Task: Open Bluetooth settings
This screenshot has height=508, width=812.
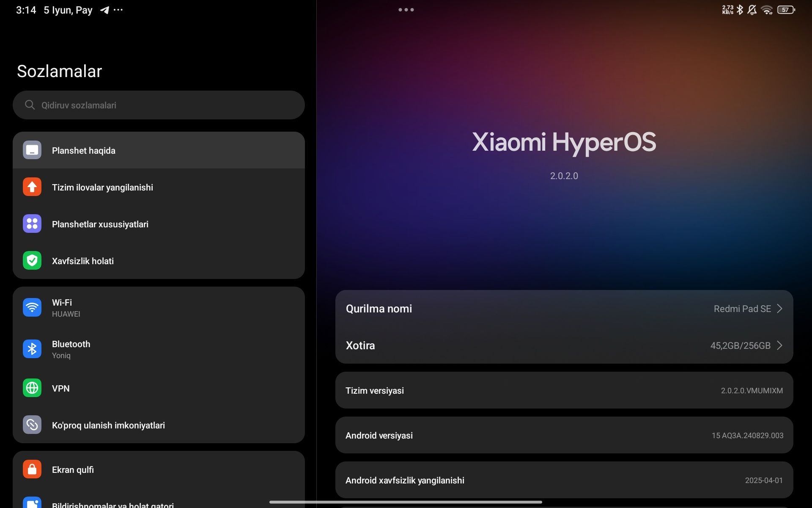Action: coord(159,349)
